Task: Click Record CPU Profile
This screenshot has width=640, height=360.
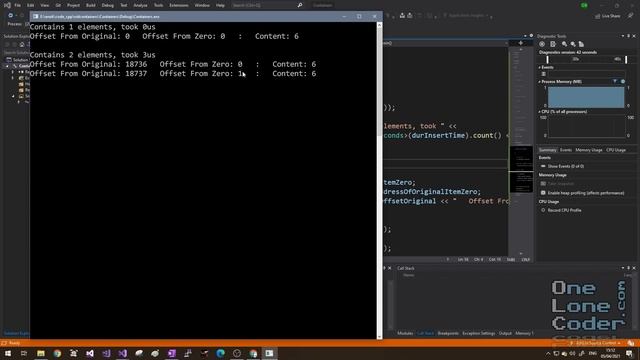Action: pyautogui.click(x=564, y=210)
